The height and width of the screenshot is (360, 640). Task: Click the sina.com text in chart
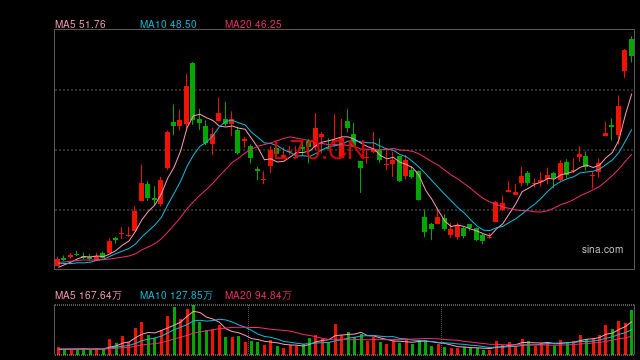click(602, 249)
